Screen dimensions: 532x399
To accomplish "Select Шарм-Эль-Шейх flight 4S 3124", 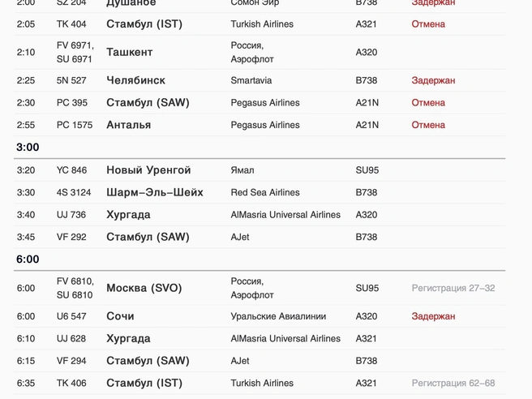I will pos(260,192).
